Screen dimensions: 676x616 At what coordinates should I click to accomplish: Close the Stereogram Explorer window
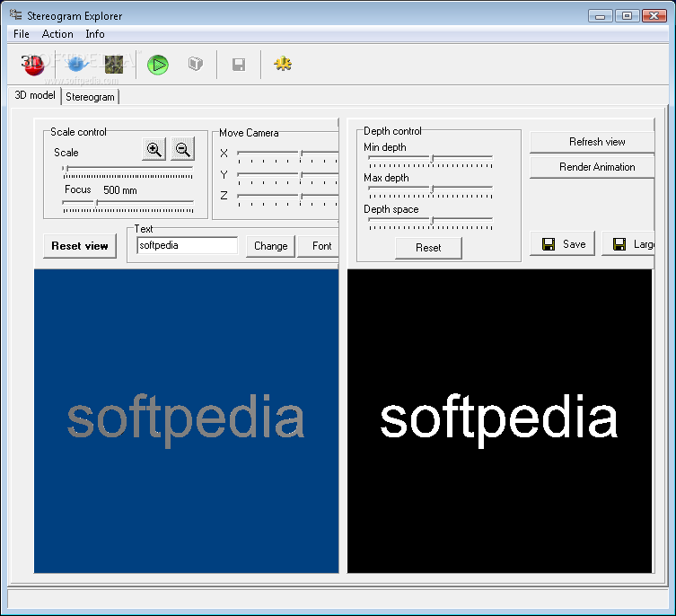654,16
